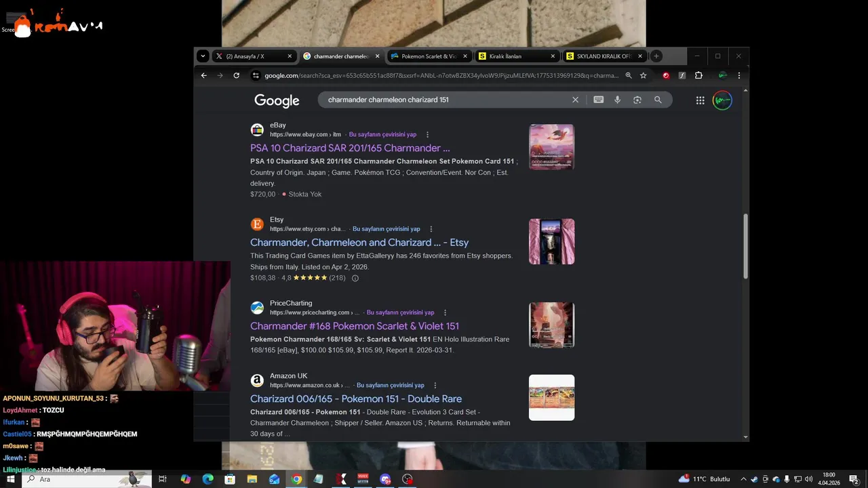Image resolution: width=868 pixels, height=488 pixels.
Task: Open the site info icon in the address bar
Action: [256, 75]
